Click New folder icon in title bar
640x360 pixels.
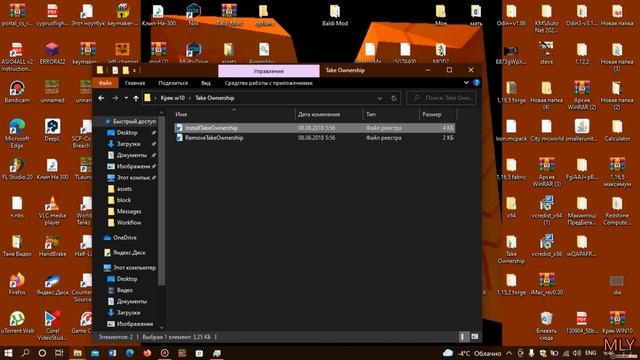(x=125, y=71)
